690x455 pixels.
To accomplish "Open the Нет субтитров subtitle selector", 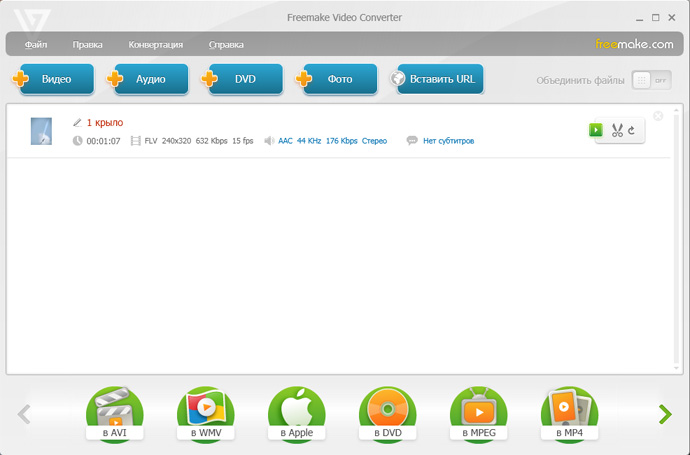I will pyautogui.click(x=448, y=141).
